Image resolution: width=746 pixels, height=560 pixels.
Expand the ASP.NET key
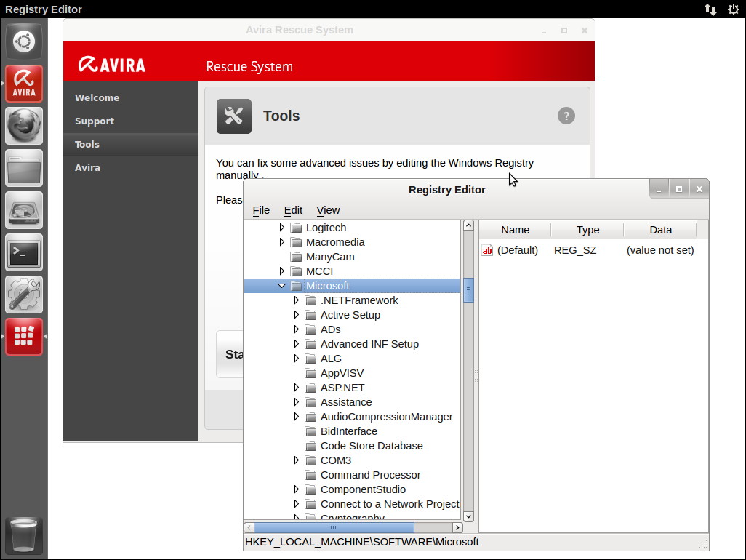tap(297, 388)
